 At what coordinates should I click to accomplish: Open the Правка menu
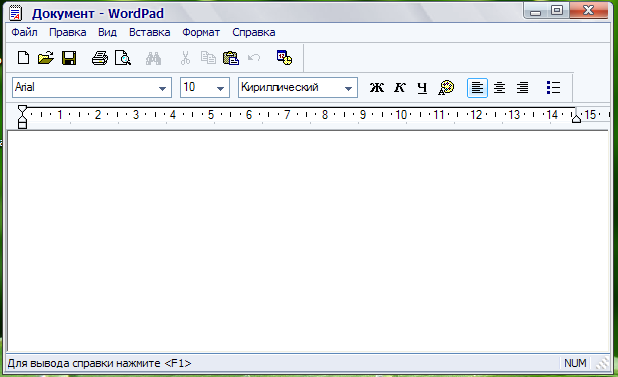pos(68,32)
